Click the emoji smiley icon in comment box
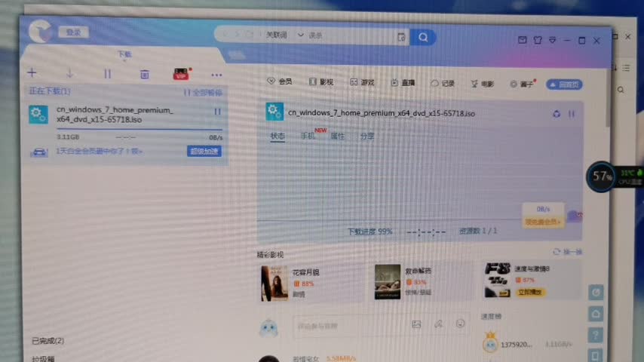This screenshot has height=362, width=644. click(461, 324)
